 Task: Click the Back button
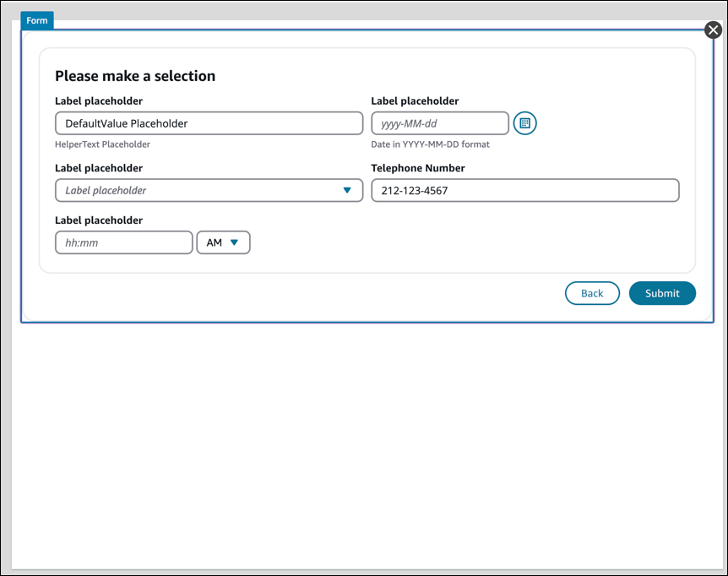tap(592, 293)
